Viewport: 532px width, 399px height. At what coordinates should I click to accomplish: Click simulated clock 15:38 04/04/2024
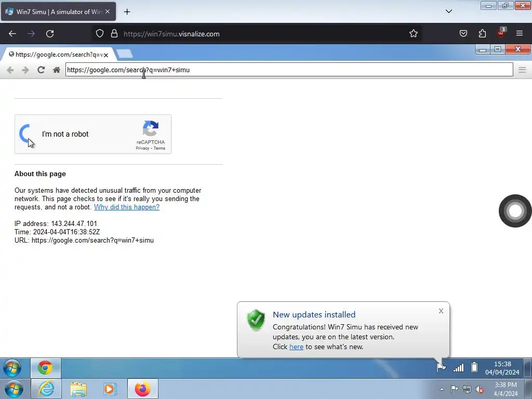click(x=502, y=368)
